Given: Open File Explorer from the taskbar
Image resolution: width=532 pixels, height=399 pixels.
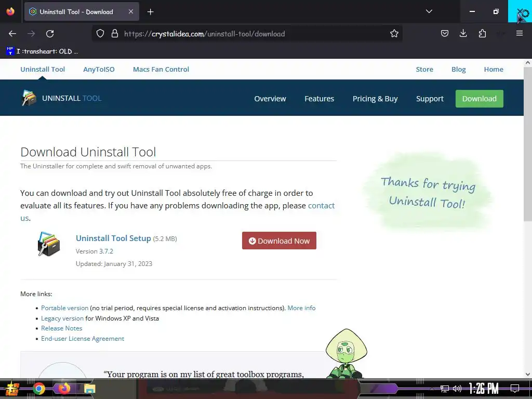Looking at the screenshot, I should 89,389.
